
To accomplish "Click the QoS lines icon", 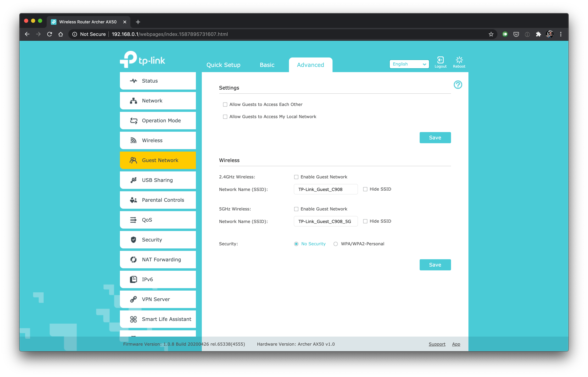I will [133, 220].
